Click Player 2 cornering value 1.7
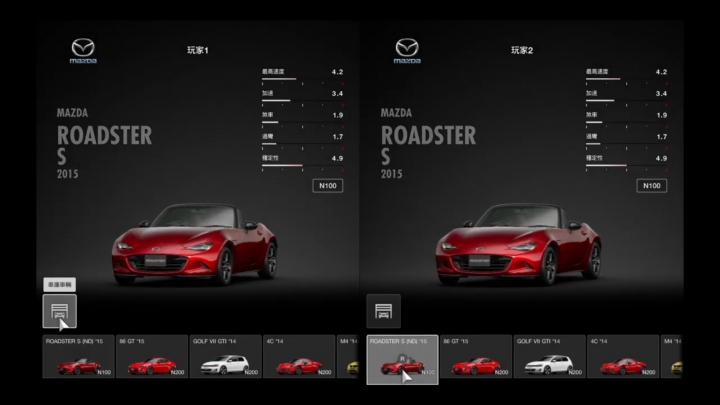The width and height of the screenshot is (720, 405). pos(661,137)
